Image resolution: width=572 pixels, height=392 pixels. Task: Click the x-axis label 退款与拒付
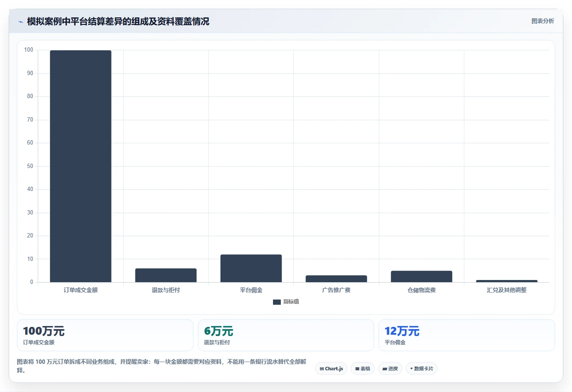(166, 290)
